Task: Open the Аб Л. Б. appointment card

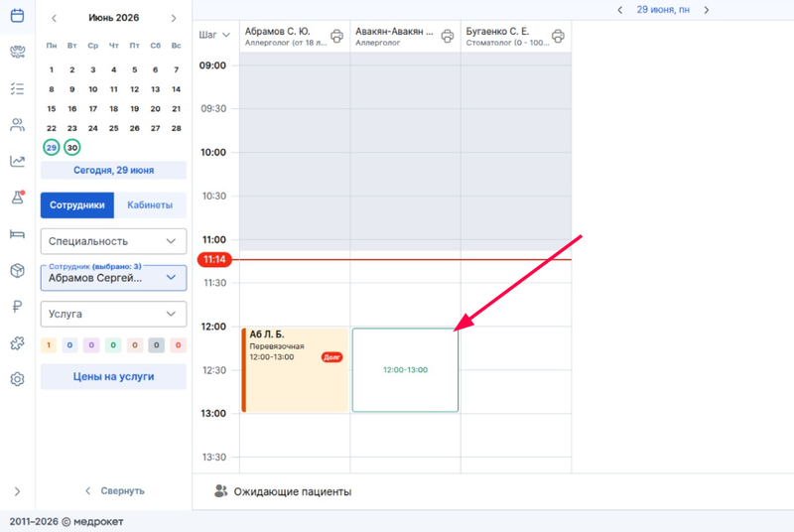Action: 295,370
